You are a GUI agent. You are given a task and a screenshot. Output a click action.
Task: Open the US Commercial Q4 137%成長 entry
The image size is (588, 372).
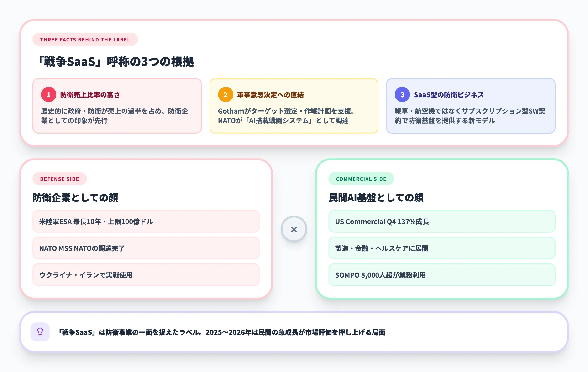pos(442,222)
